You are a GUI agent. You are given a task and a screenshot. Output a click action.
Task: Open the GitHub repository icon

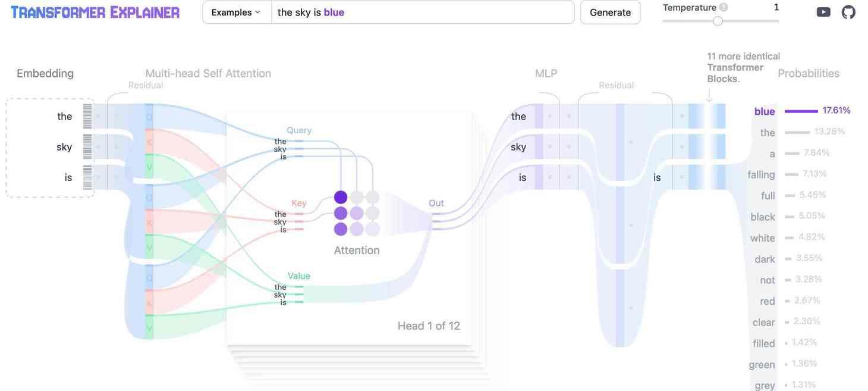pos(848,12)
